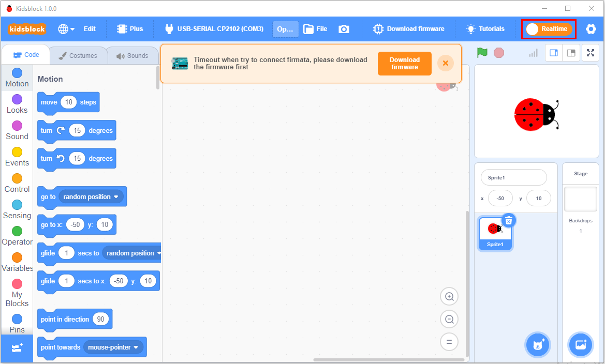Image resolution: width=605 pixels, height=364 pixels.
Task: Open the camera screenshot icon
Action: point(344,29)
